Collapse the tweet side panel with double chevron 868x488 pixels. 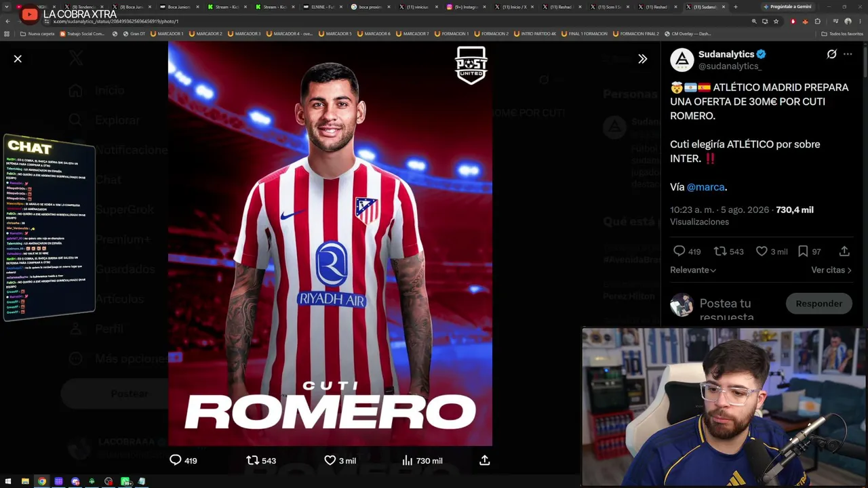click(642, 59)
